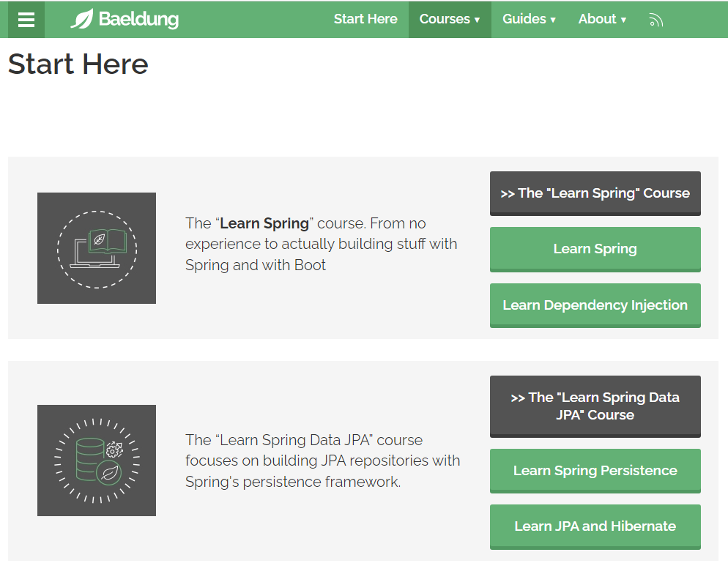Click the Start Here page heading
Viewport: 728px width, 574px height.
point(78,64)
